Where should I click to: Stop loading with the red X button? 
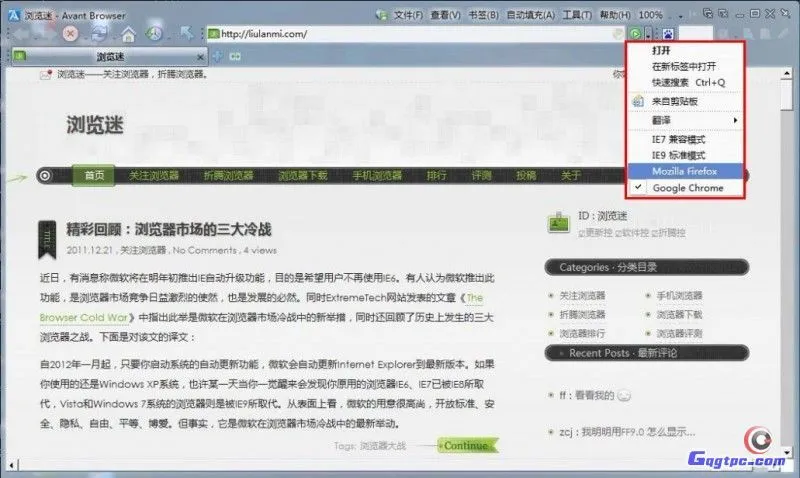tap(70, 34)
